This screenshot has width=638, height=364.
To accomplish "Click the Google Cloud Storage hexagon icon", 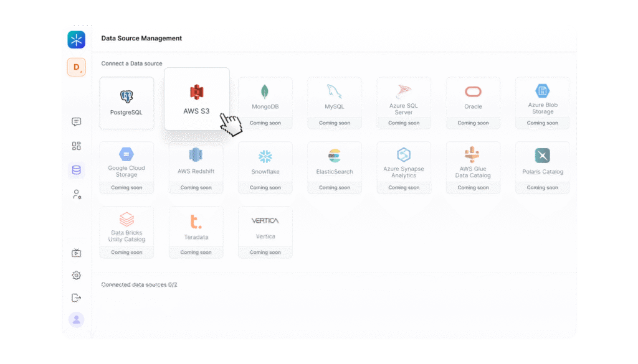I will [126, 154].
